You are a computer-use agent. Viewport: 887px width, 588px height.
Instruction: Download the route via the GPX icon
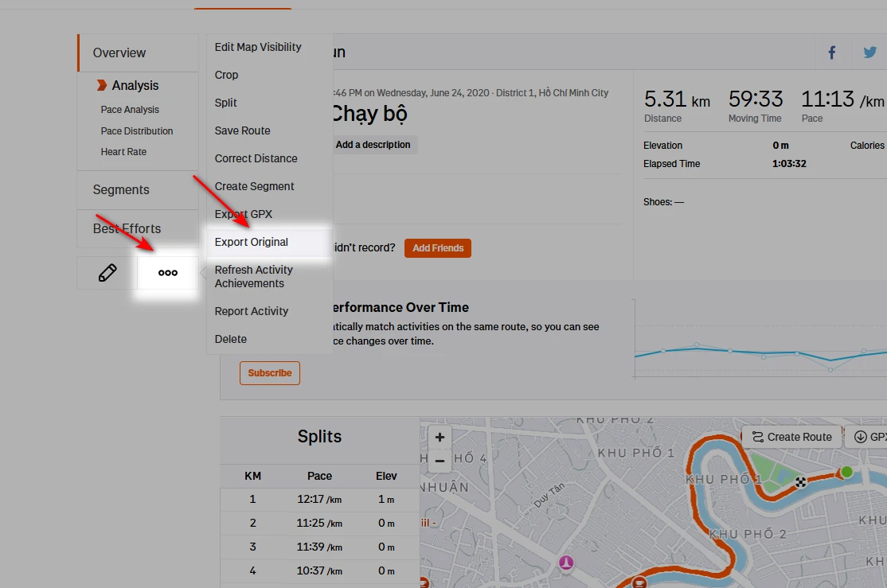point(861,436)
